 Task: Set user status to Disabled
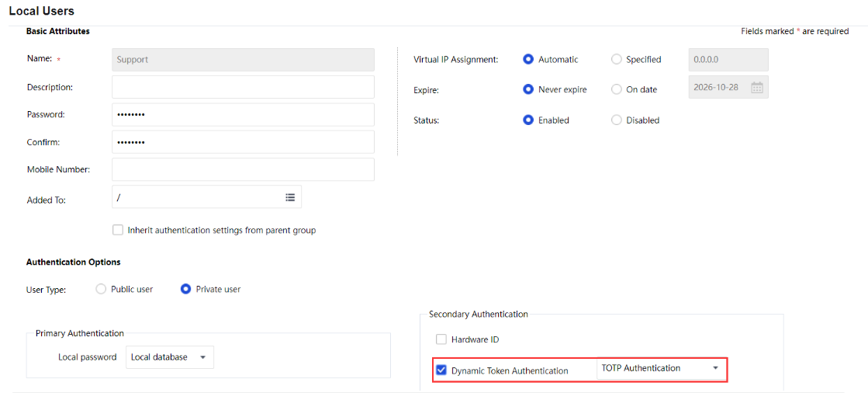(x=617, y=120)
